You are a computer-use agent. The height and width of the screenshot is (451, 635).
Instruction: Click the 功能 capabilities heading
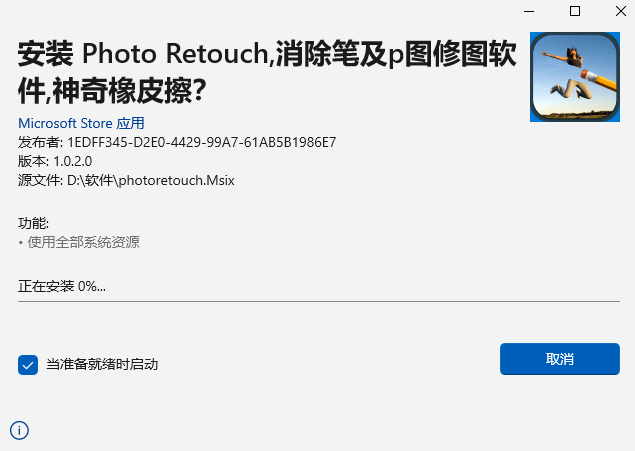pyautogui.click(x=33, y=223)
